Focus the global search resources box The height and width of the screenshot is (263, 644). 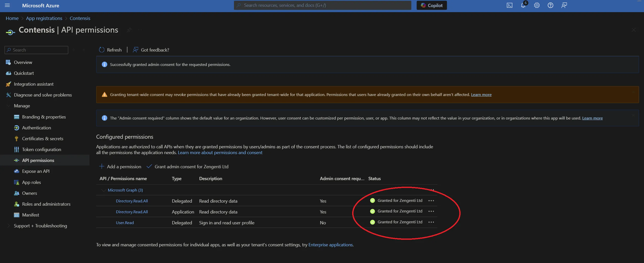pos(322,5)
